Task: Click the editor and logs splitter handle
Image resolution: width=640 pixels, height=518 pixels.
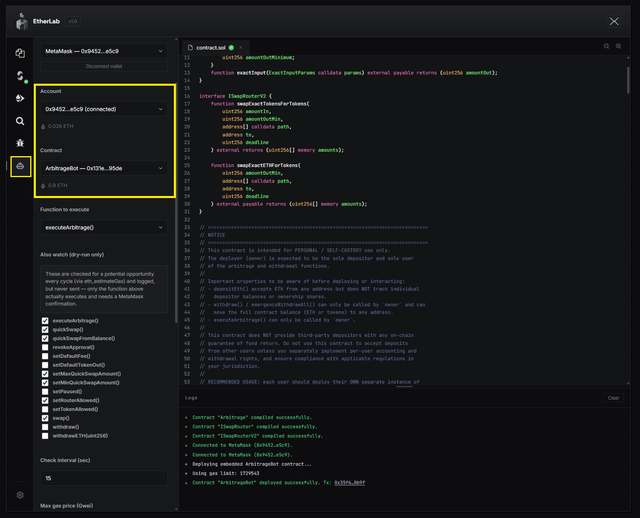Action: point(404,387)
